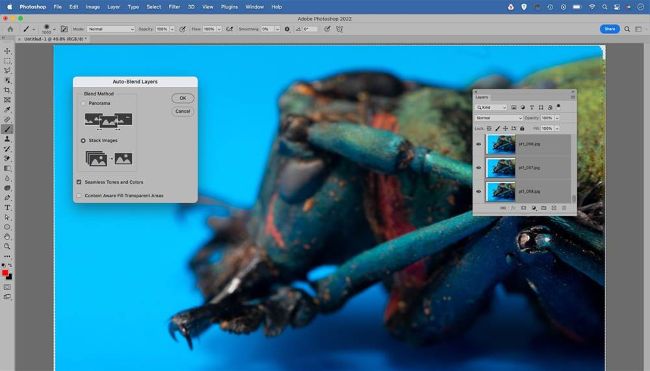Select the Rectangular Marquee tool
Image resolution: width=650 pixels, height=371 pixels.
7,61
